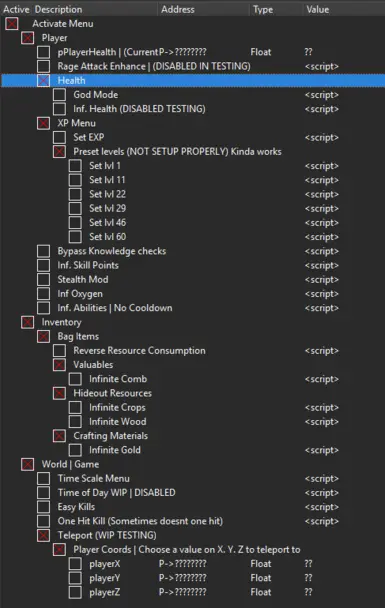Screen dimensions: 385x608
Task: Toggle the Player Coords group checkbox
Action: [x=59, y=550]
